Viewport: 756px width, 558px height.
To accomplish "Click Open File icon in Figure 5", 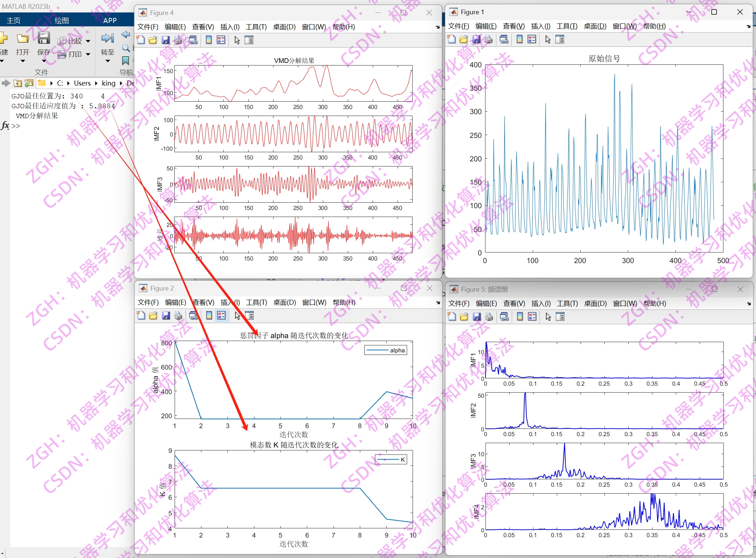I will tap(464, 317).
